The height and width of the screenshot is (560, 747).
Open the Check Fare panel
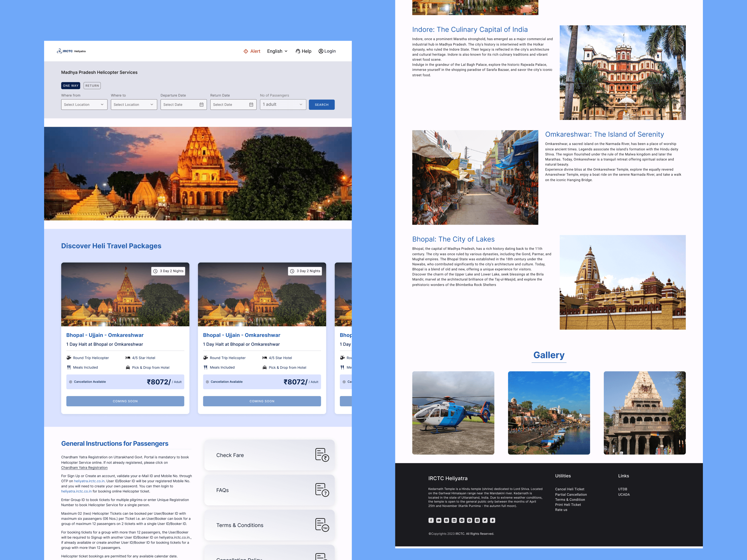point(269,455)
